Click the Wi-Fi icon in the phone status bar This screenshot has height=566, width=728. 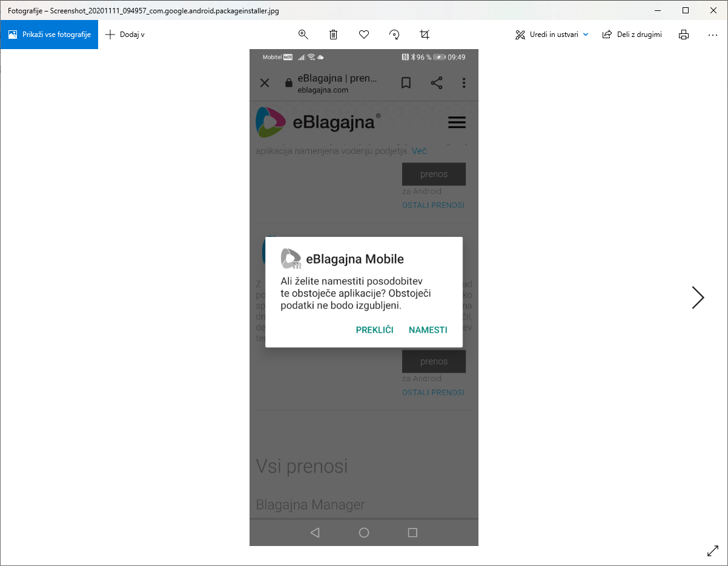point(311,57)
